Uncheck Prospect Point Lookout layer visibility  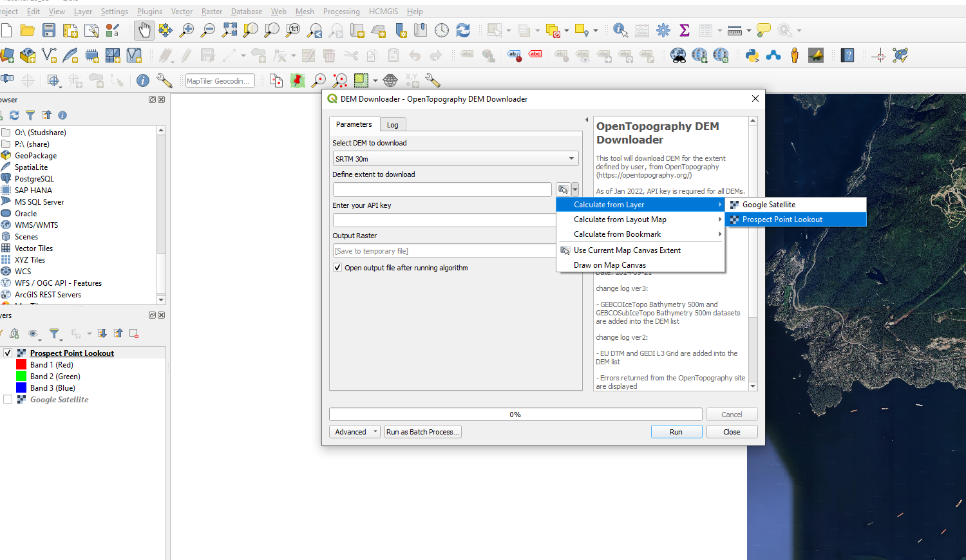click(x=8, y=353)
